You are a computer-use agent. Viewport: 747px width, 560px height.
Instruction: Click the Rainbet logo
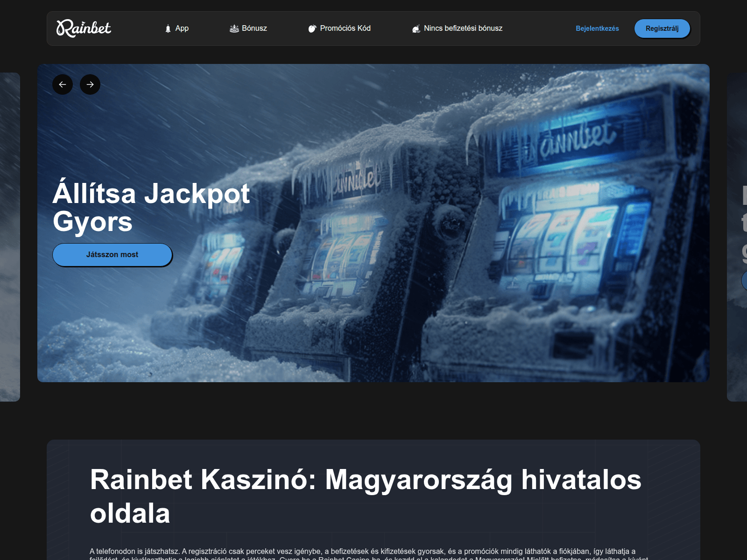[x=84, y=28]
